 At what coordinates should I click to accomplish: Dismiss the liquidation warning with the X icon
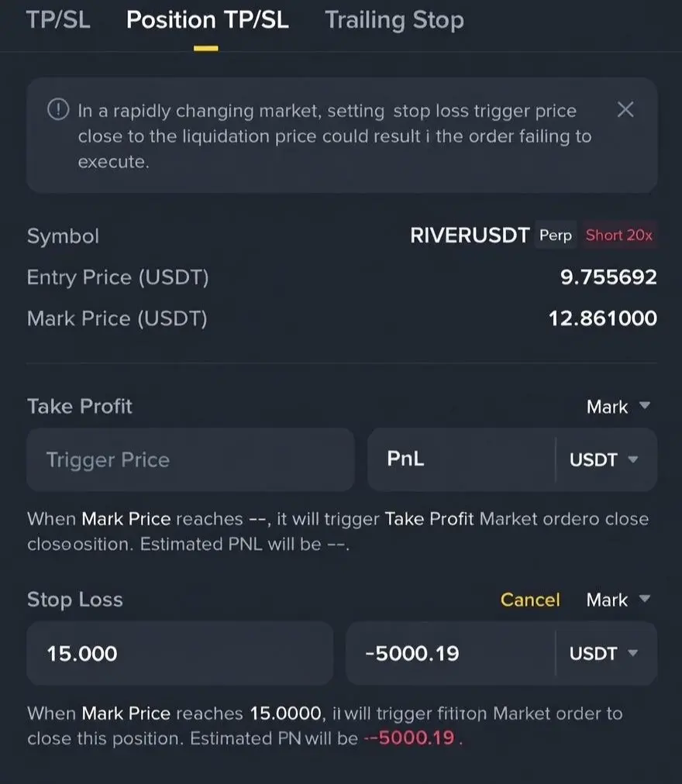pos(625,109)
